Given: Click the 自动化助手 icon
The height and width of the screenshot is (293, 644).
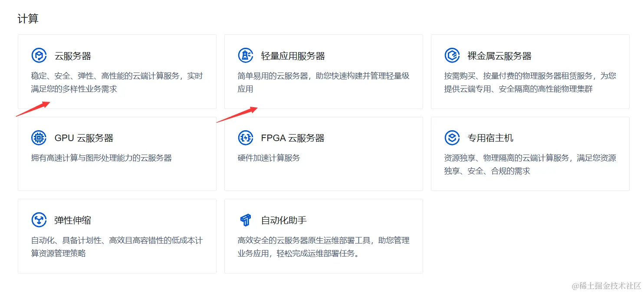Looking at the screenshot, I should click(246, 220).
